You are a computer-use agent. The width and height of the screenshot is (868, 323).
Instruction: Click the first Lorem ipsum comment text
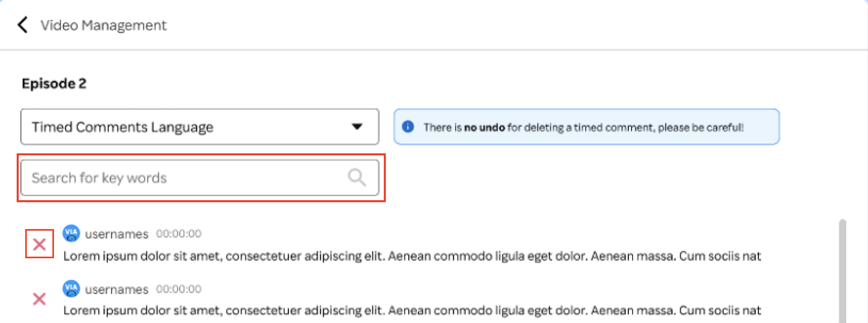[x=412, y=256]
